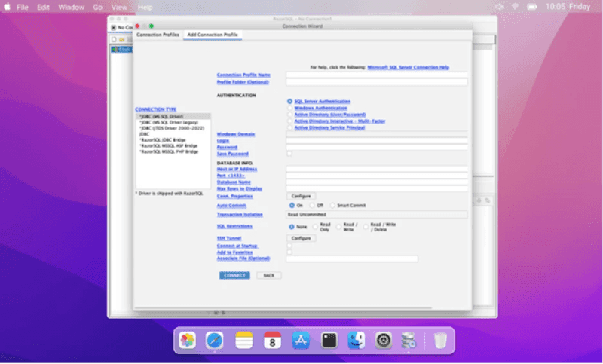Enable the Save Password checkbox
The height and width of the screenshot is (364, 603).
pyautogui.click(x=289, y=153)
